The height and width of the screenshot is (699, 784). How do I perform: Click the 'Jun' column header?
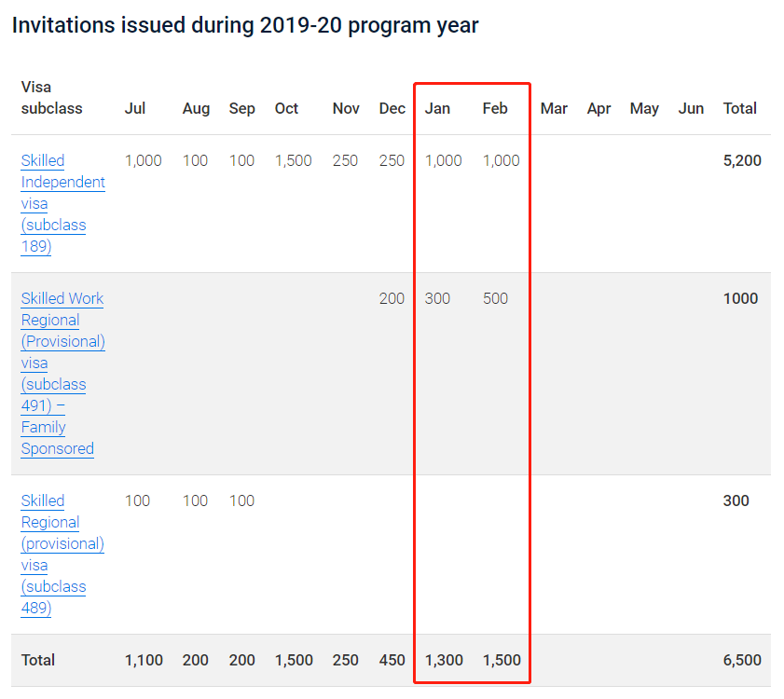point(691,108)
